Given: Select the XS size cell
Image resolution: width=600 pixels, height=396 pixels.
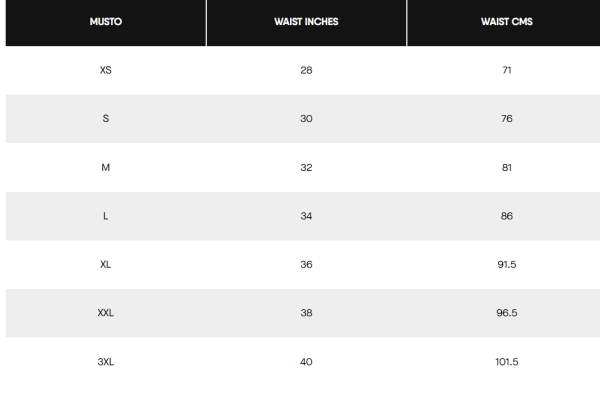Looking at the screenshot, I should click(x=106, y=70).
